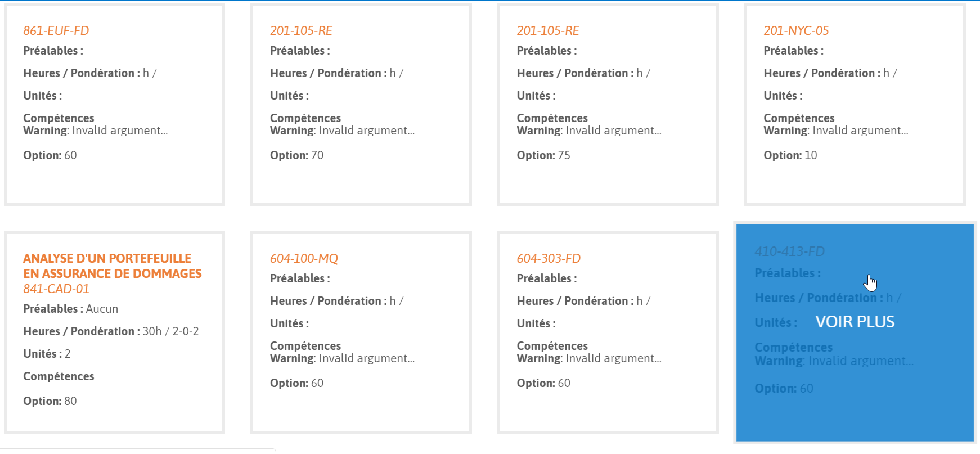Click the "Préalables : Aucun" line
This screenshot has width=980, height=454.
(x=70, y=309)
